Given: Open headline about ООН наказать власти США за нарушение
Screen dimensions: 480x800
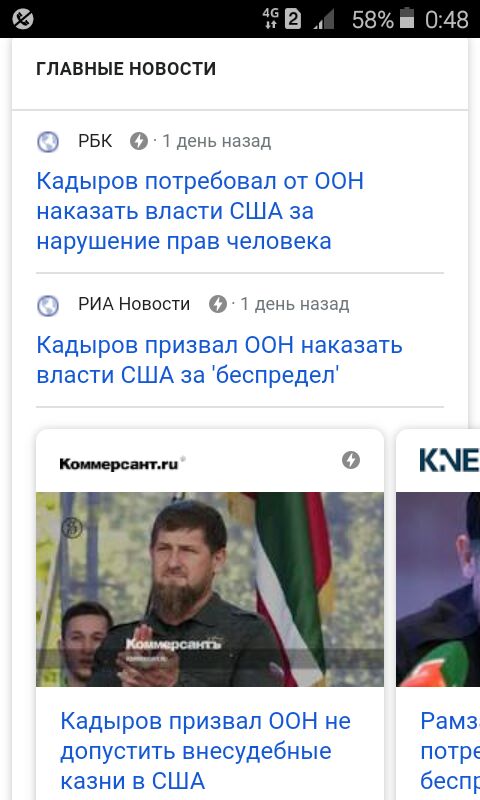Looking at the screenshot, I should pyautogui.click(x=200, y=211).
